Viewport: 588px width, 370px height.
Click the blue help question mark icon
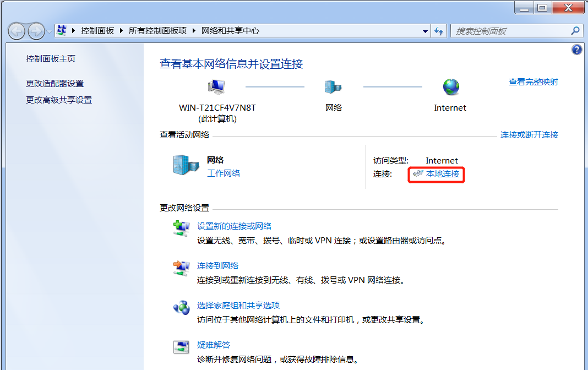click(x=577, y=50)
